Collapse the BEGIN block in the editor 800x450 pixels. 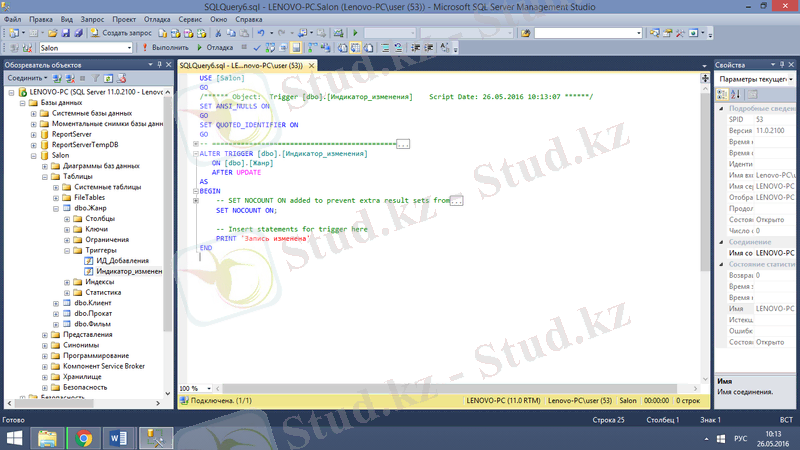pyautogui.click(x=196, y=191)
